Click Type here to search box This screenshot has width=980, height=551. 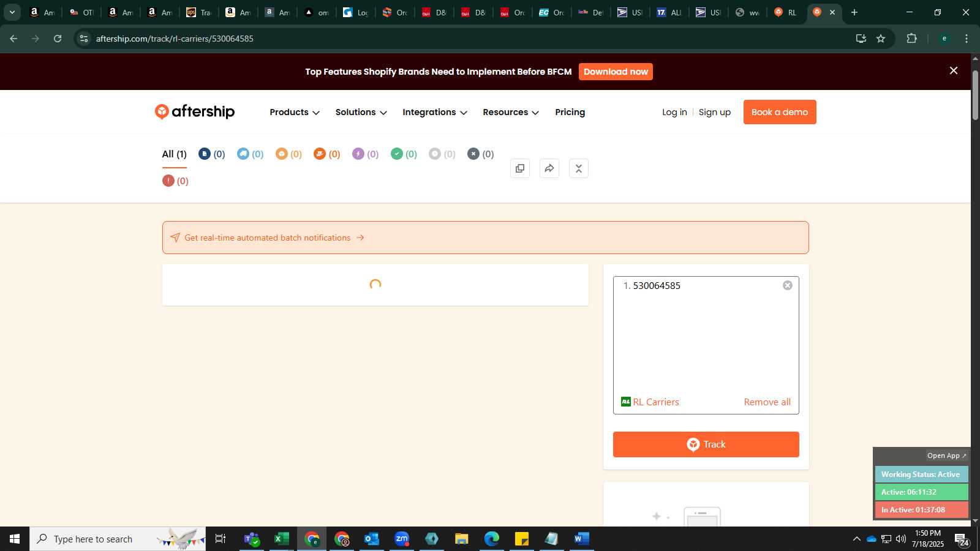(118, 539)
